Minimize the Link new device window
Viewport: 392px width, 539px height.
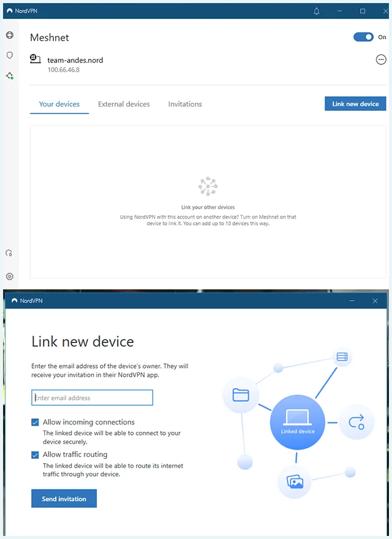(352, 301)
